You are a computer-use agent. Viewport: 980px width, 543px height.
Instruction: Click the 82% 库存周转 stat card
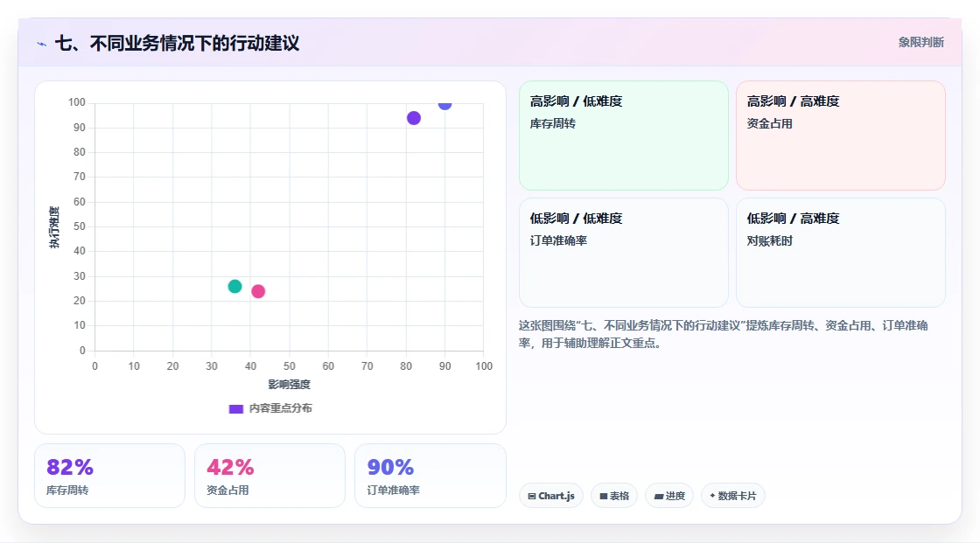pyautogui.click(x=110, y=476)
